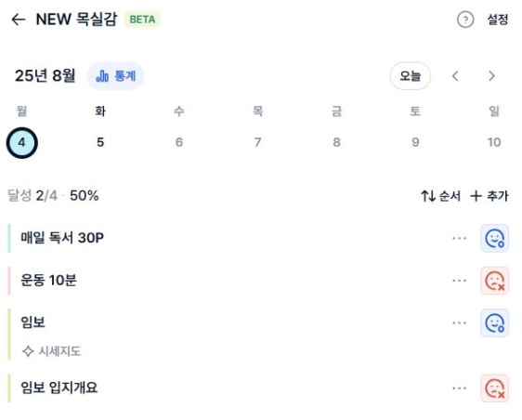The height and width of the screenshot is (420, 522).
Task: Open more options for 매일 독서 30P
Action: tap(459, 238)
